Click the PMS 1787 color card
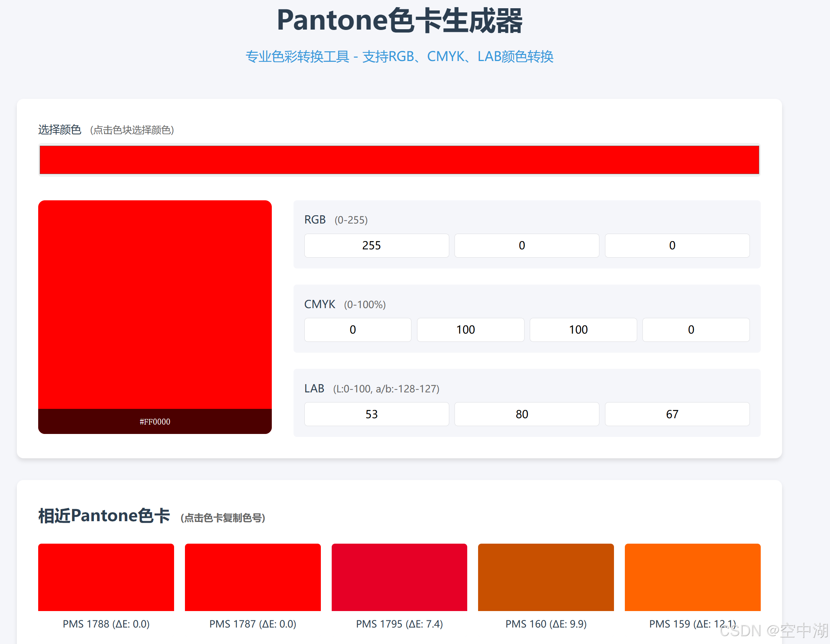Screen dimensions: 830x644 coord(253,577)
